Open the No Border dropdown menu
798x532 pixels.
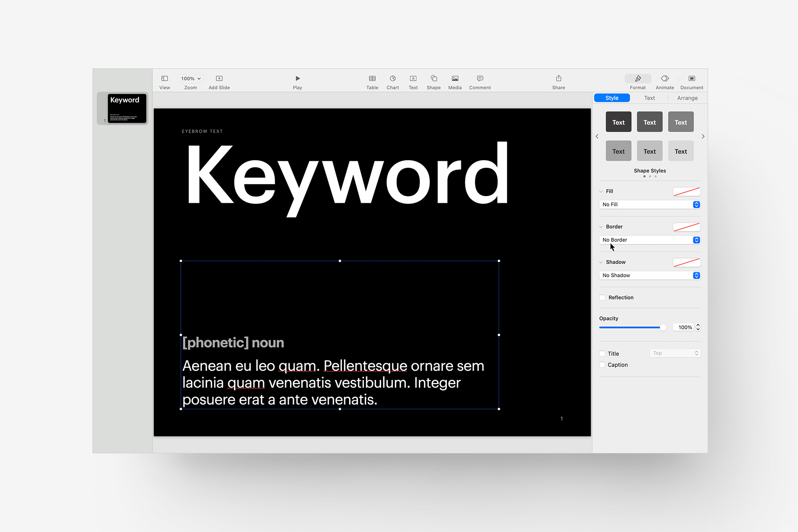tap(649, 240)
